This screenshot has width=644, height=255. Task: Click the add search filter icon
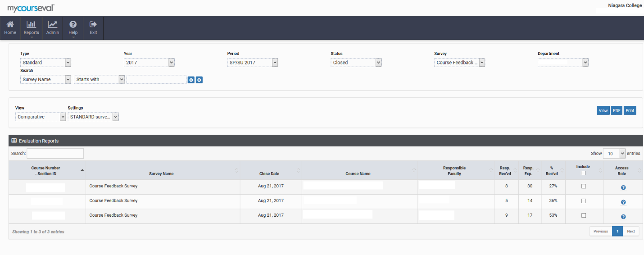tap(191, 80)
